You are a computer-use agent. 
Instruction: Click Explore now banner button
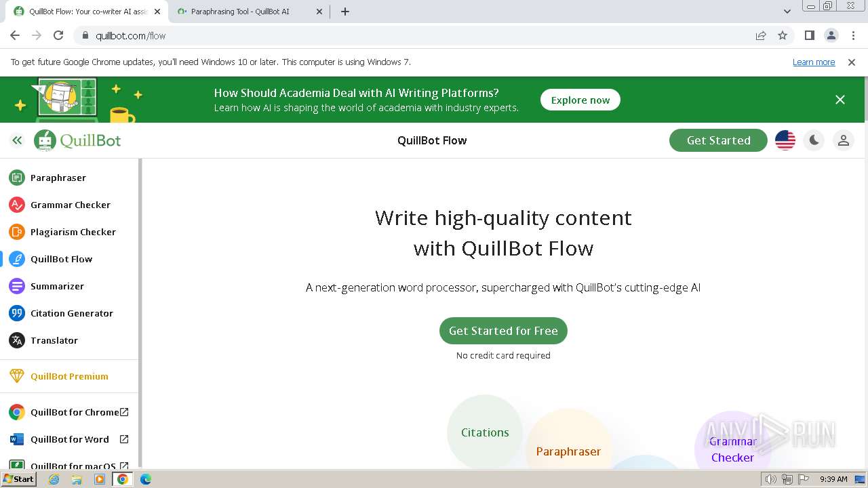pyautogui.click(x=580, y=100)
